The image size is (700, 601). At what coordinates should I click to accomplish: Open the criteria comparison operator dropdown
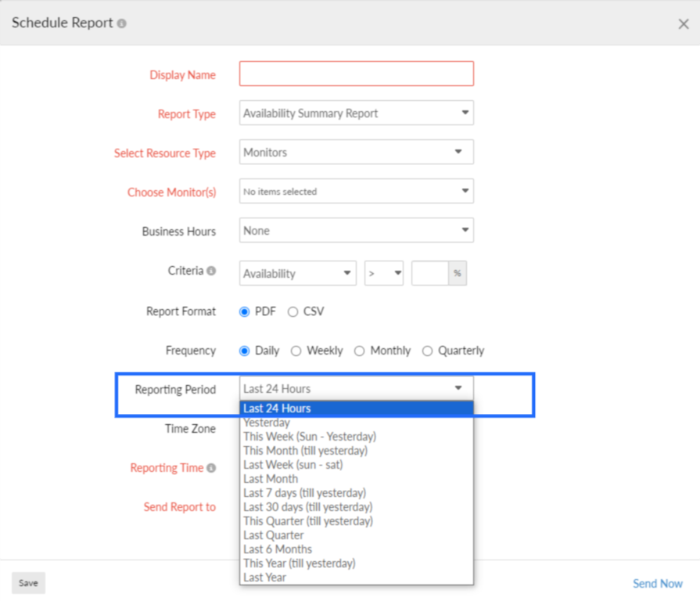coord(384,273)
